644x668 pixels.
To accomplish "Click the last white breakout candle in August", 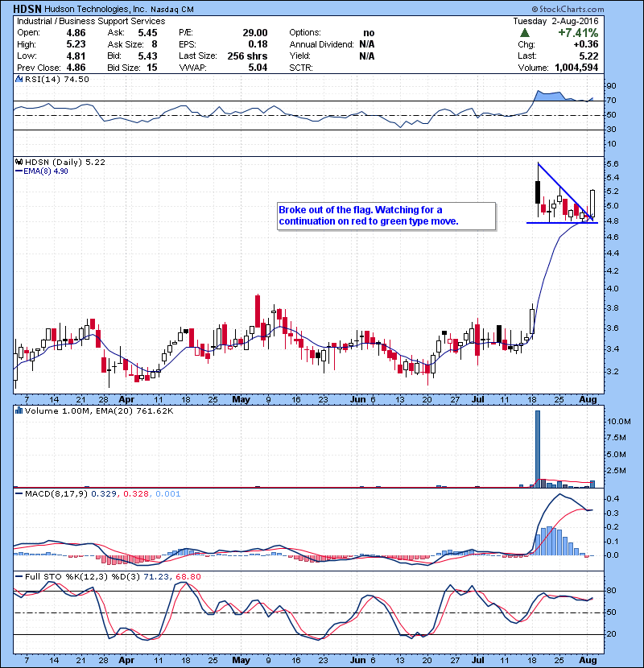I will 592,205.
